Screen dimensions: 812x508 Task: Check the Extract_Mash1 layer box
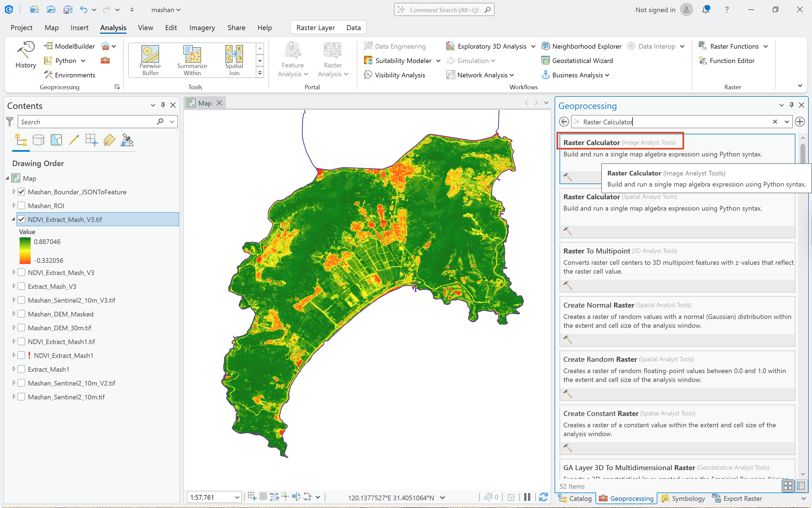point(22,369)
